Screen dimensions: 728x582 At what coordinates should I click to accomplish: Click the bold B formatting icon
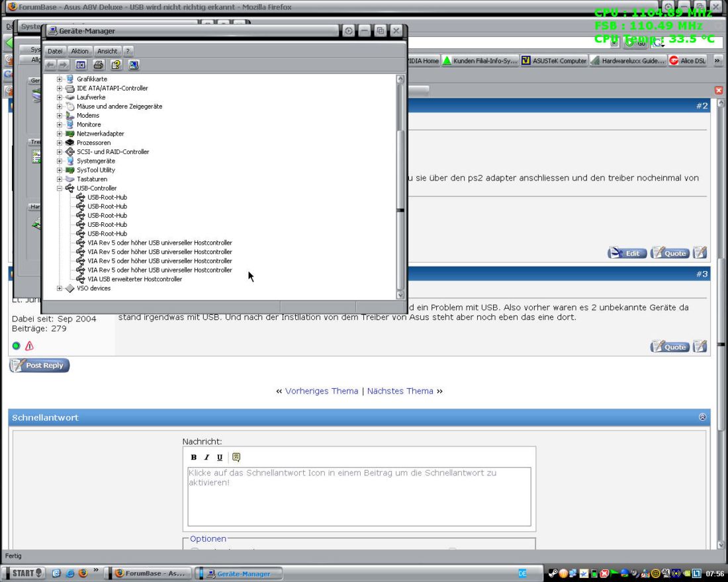(194, 457)
